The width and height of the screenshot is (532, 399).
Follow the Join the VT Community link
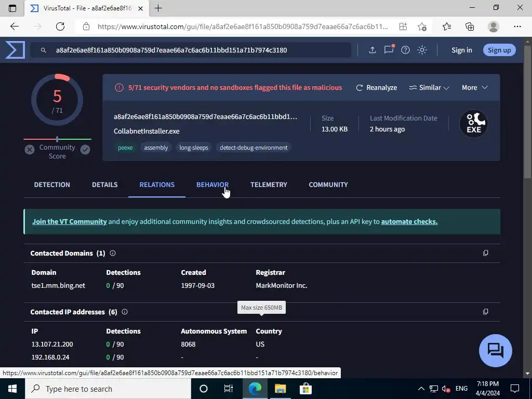[70, 221]
